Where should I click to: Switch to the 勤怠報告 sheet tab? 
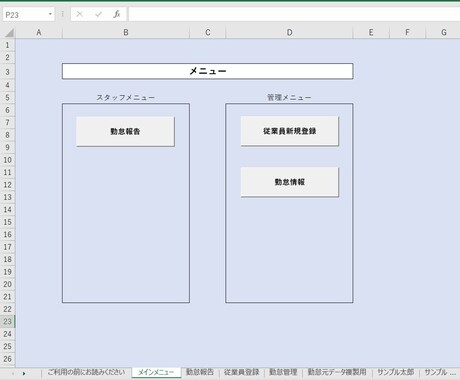(200, 372)
